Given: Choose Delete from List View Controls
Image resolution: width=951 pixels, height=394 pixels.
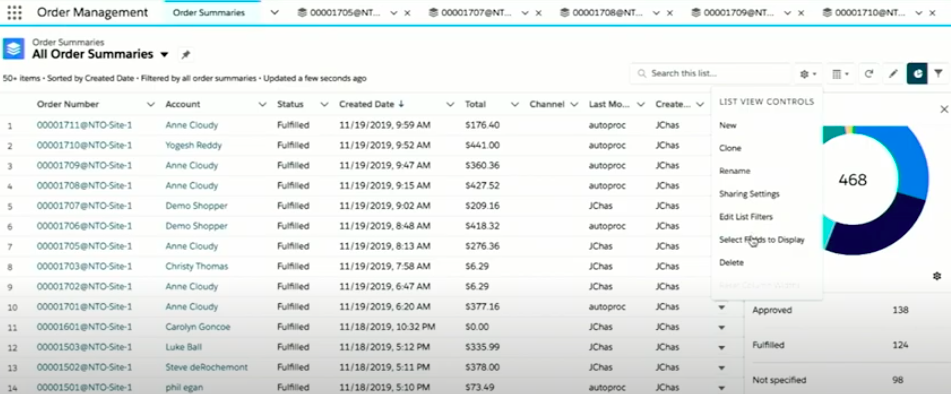Looking at the screenshot, I should pos(731,262).
